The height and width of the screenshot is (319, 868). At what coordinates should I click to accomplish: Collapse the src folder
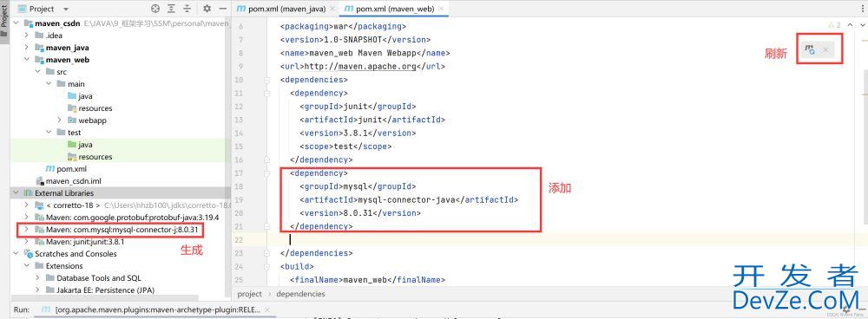coord(37,72)
